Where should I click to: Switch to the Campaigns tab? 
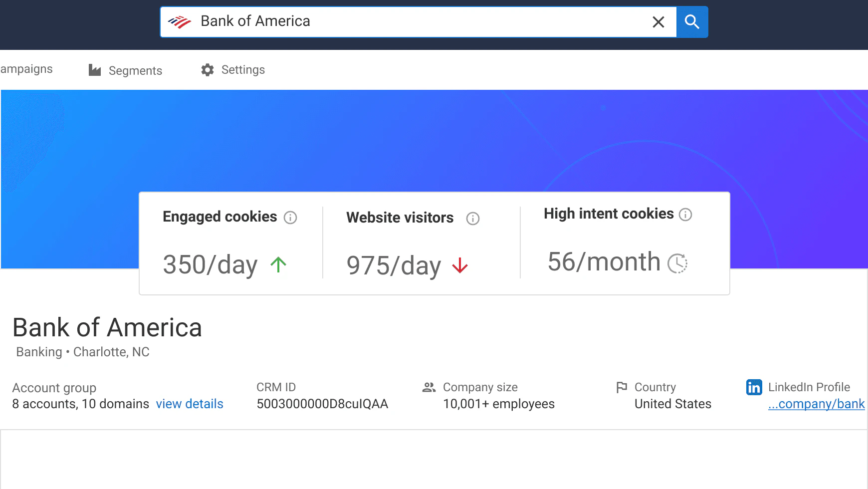(x=26, y=69)
